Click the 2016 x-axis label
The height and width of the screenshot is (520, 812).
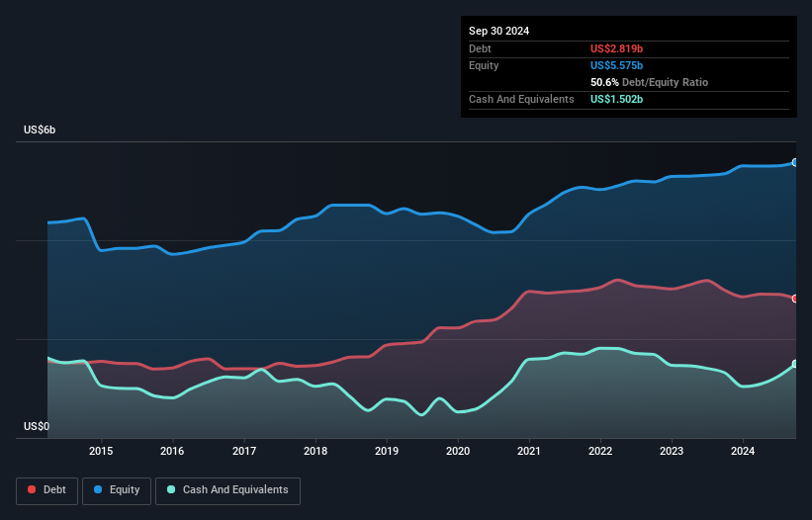[x=172, y=451]
